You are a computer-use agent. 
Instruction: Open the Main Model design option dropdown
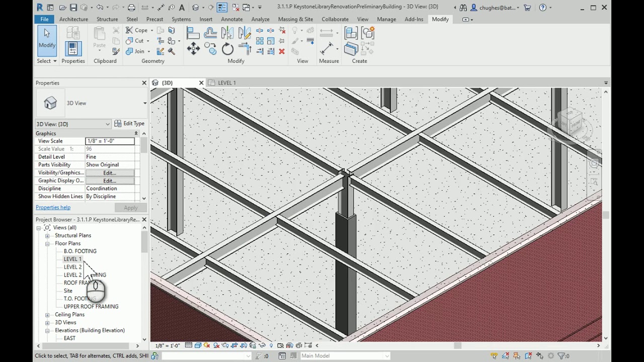(387, 356)
